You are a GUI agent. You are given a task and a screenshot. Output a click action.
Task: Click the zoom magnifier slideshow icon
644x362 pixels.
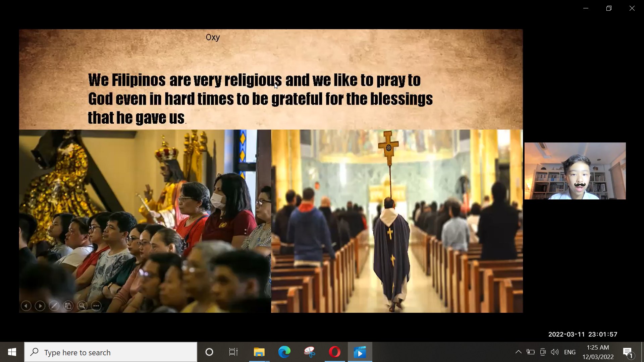pyautogui.click(x=82, y=306)
